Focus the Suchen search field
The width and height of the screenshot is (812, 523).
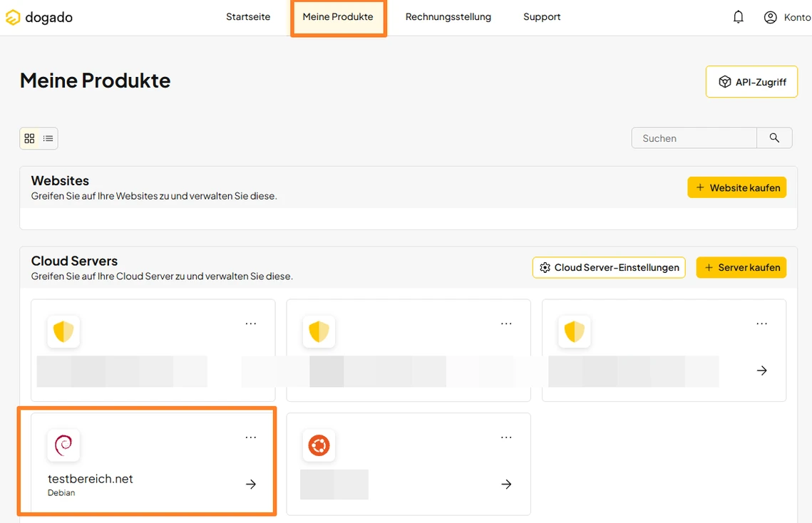coord(694,138)
